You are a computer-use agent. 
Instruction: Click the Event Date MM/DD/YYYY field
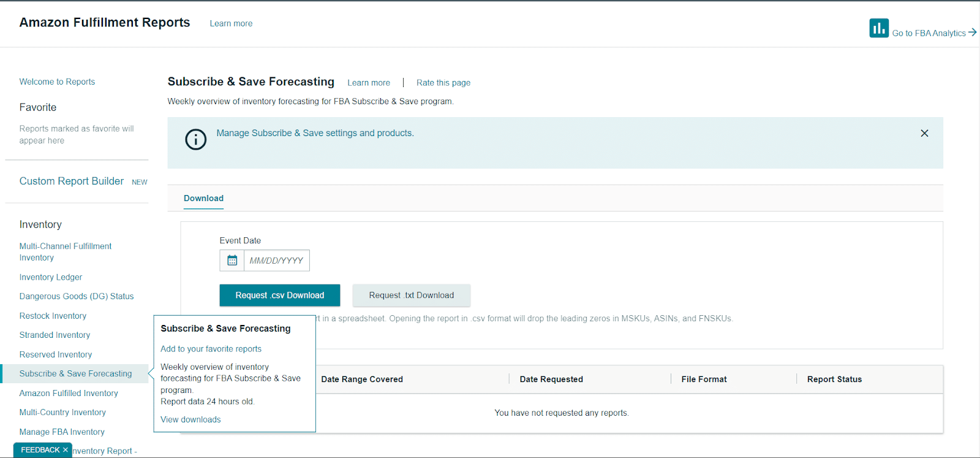point(277,261)
